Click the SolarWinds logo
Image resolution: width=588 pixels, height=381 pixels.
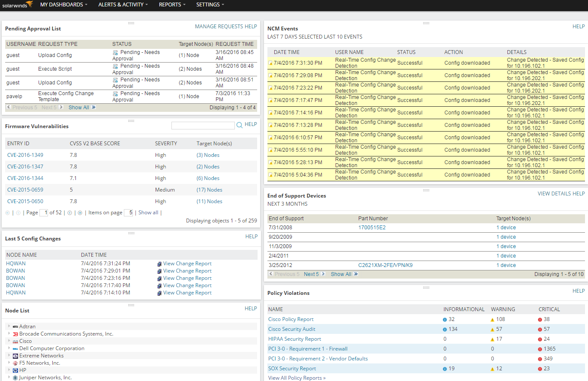point(17,5)
